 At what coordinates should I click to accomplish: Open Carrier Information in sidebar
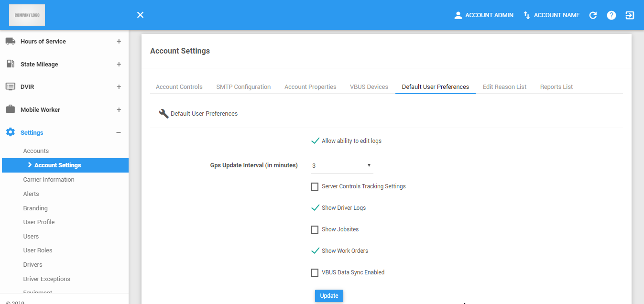(49, 180)
